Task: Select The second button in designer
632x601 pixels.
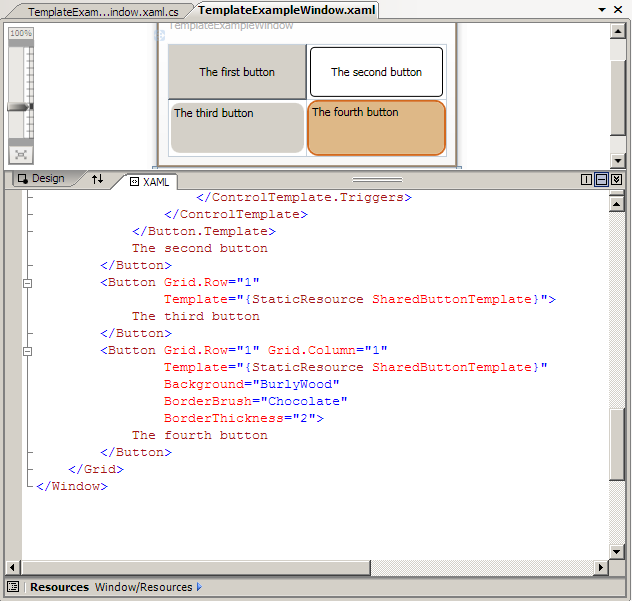Action: 376,72
